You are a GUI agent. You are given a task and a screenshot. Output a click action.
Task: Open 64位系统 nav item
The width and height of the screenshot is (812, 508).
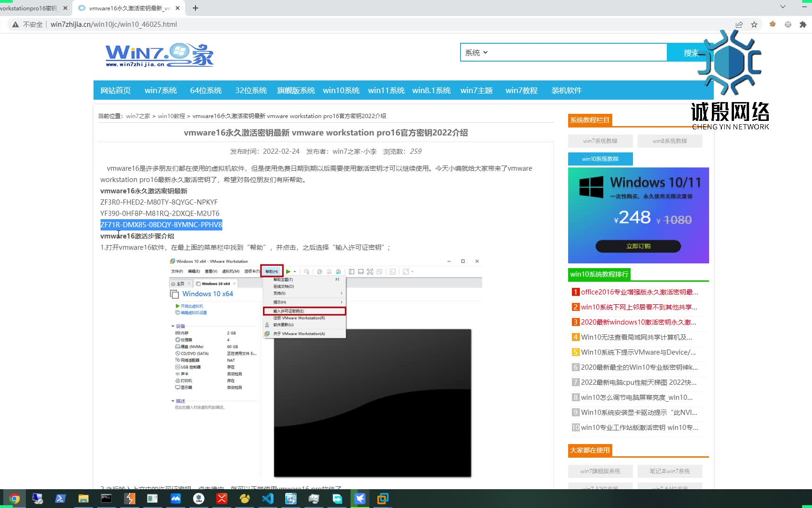206,90
